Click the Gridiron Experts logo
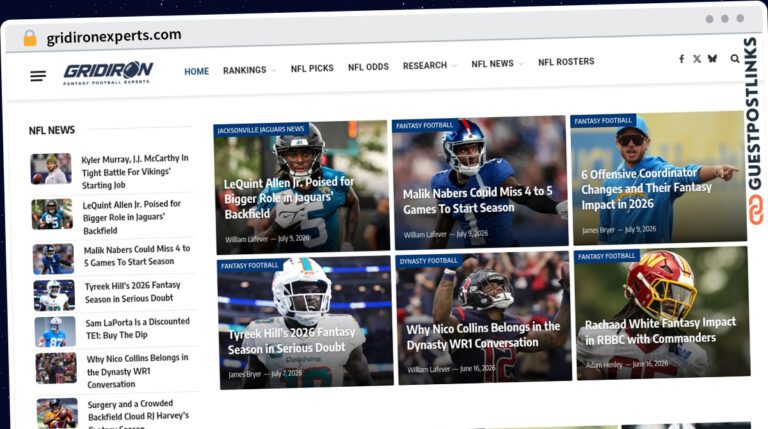Screen dimensions: 768x429 108,73
